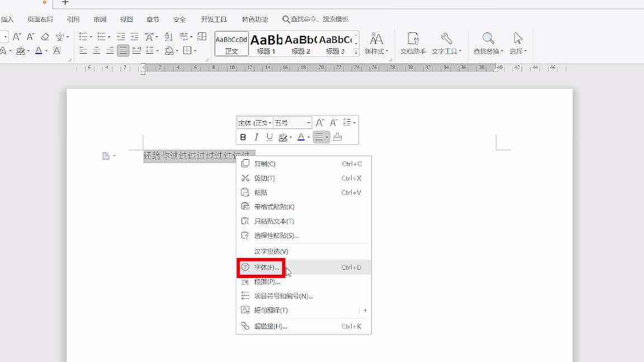Image resolution: width=644 pixels, height=362 pixels.
Task: Choose 字体(F)... from the context menu
Action: (x=304, y=267)
